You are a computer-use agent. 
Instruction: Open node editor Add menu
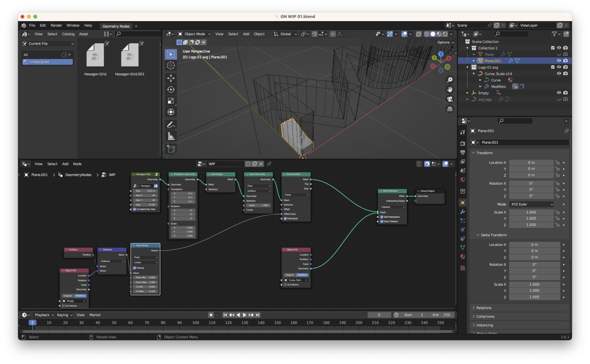tap(65, 164)
